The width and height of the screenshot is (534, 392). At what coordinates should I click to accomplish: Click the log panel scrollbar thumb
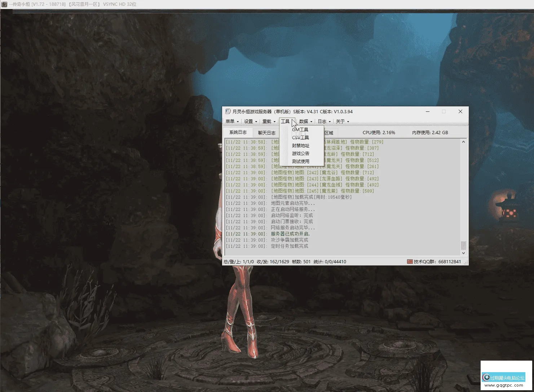(x=463, y=245)
